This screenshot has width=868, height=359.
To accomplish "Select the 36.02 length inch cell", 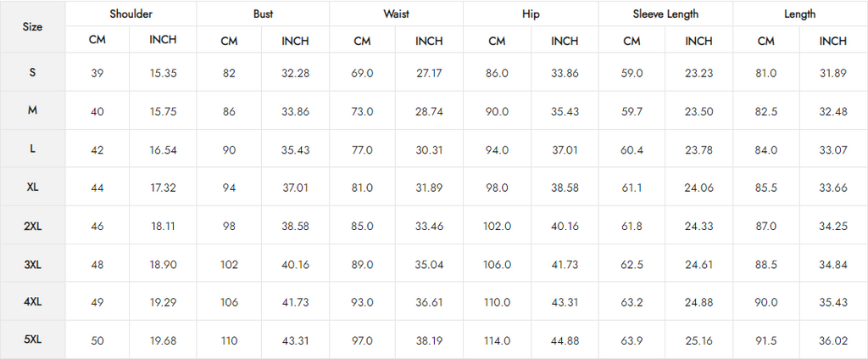I will [x=833, y=340].
